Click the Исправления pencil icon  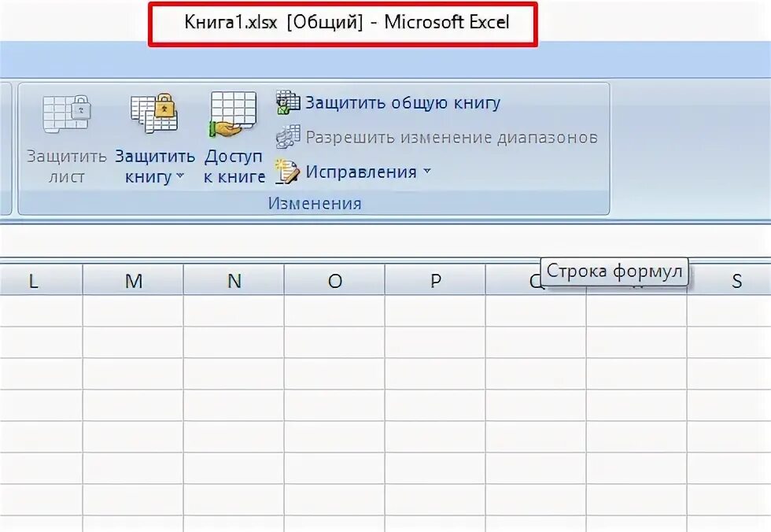287,172
